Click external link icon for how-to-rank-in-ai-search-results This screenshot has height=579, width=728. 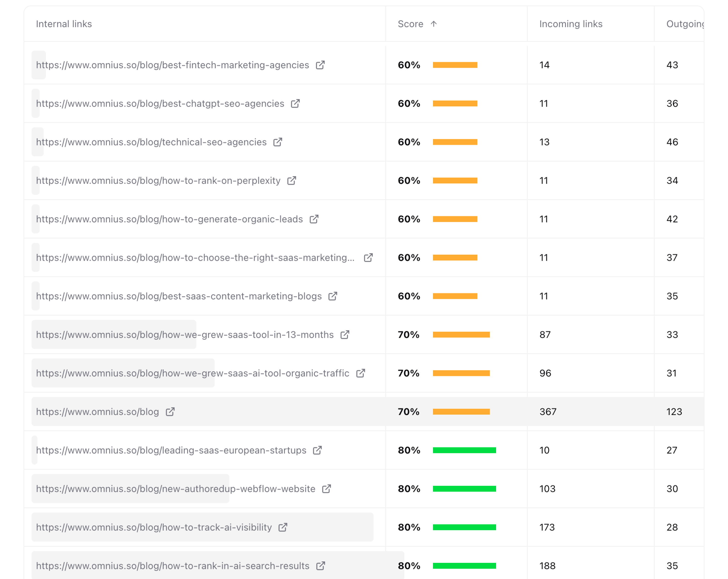pyautogui.click(x=320, y=566)
